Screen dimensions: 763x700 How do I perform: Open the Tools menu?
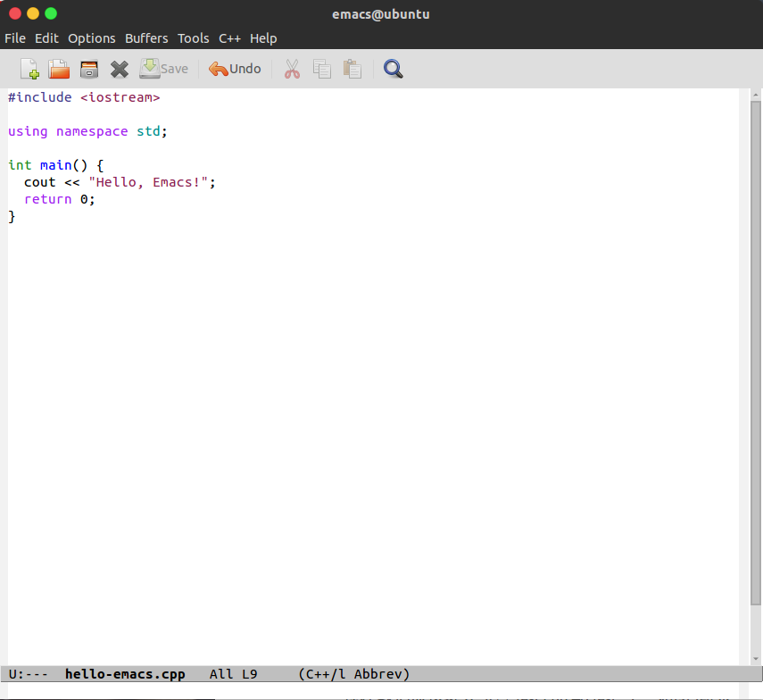click(x=193, y=38)
